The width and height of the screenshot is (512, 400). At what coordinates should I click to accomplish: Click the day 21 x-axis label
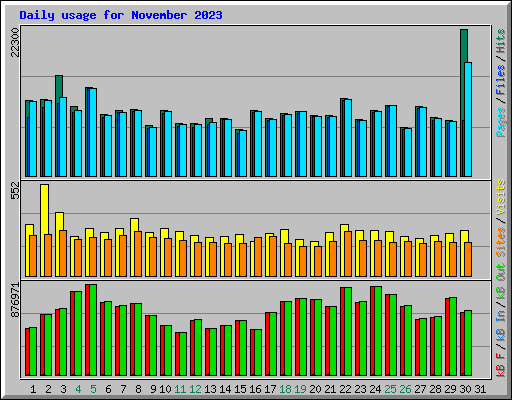tap(330, 389)
